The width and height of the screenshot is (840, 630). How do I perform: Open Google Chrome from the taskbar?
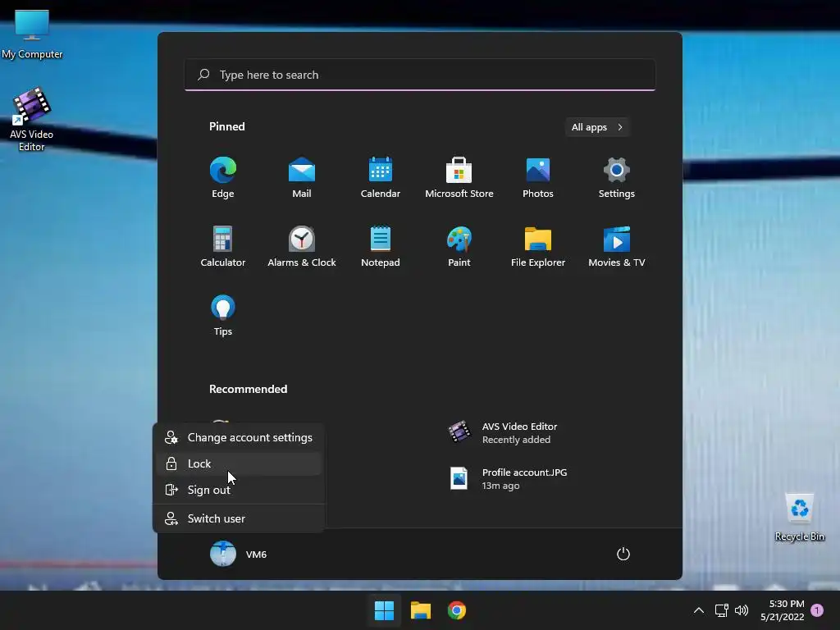coord(457,610)
